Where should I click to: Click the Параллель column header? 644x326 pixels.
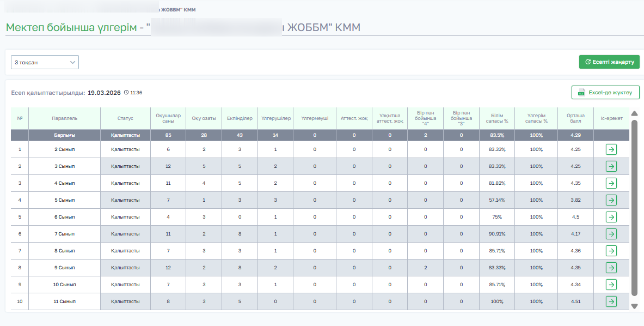click(x=64, y=118)
